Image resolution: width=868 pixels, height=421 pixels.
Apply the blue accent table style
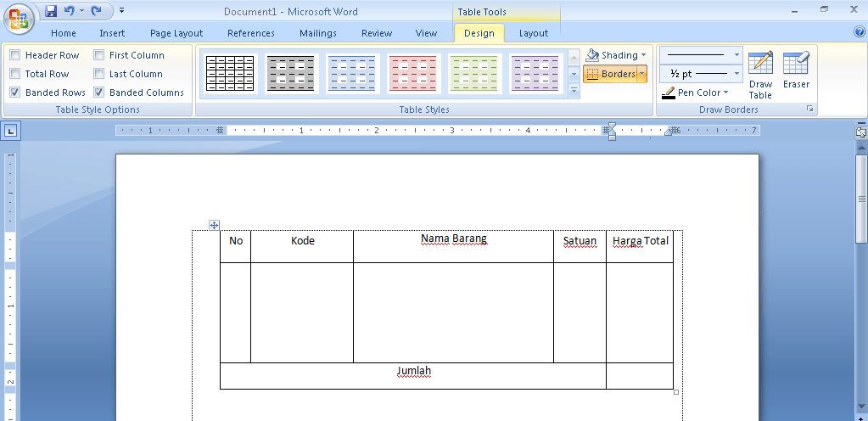(x=353, y=73)
